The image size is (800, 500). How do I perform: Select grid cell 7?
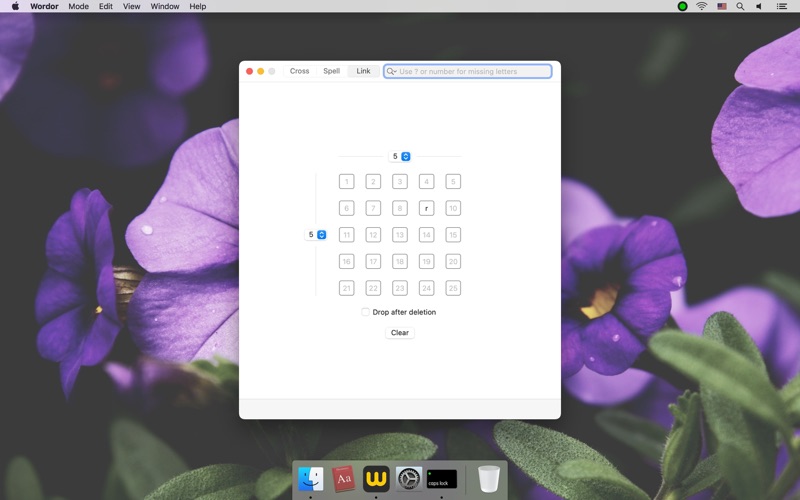coord(373,208)
